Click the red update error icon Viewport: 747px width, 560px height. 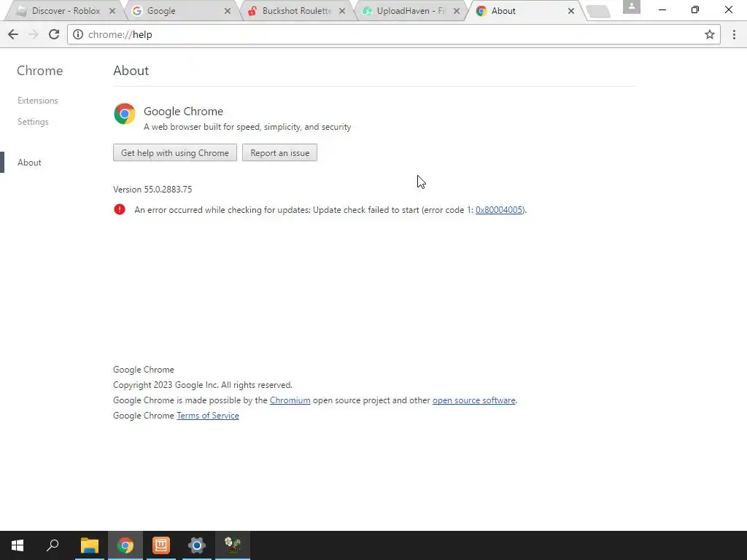[x=120, y=209]
